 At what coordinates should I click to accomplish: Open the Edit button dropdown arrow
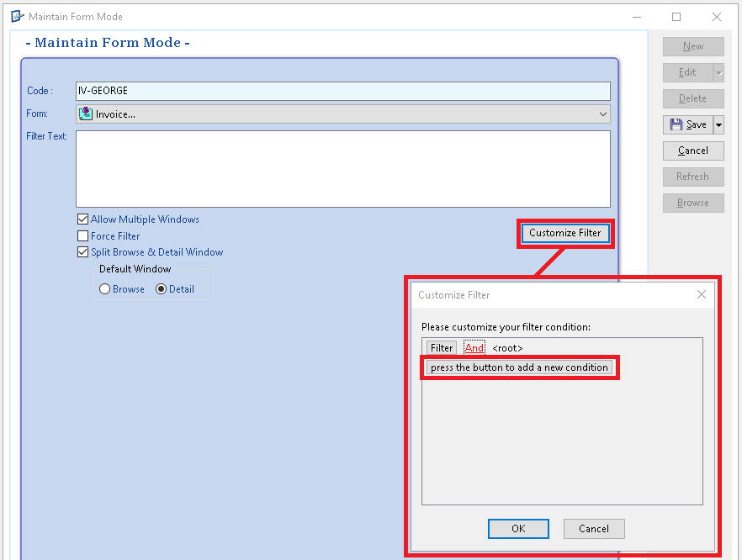click(718, 73)
